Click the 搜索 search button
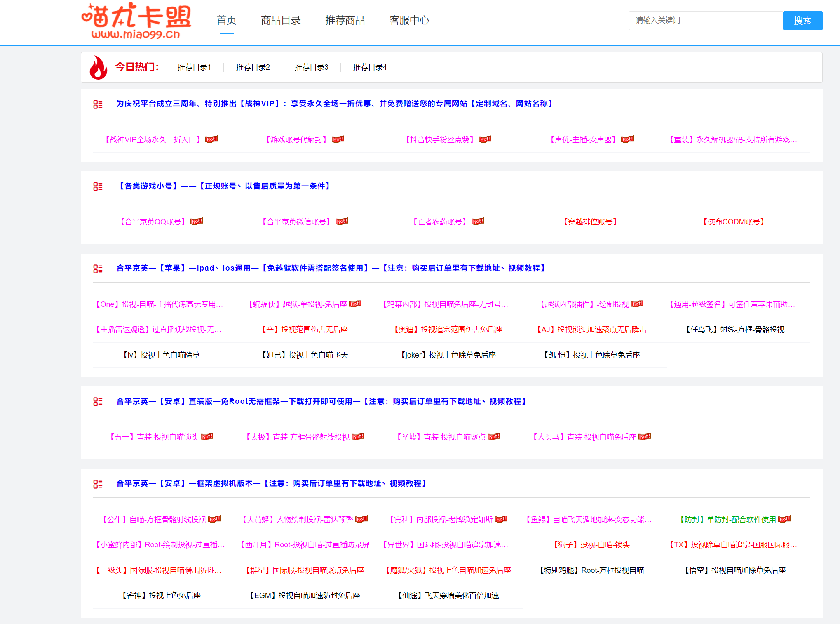The height and width of the screenshot is (624, 840). pos(802,20)
